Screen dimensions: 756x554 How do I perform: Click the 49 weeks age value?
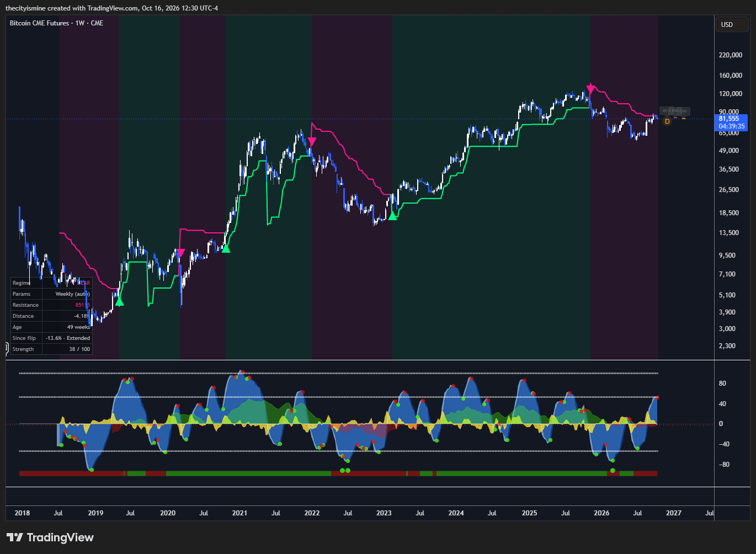tap(78, 327)
